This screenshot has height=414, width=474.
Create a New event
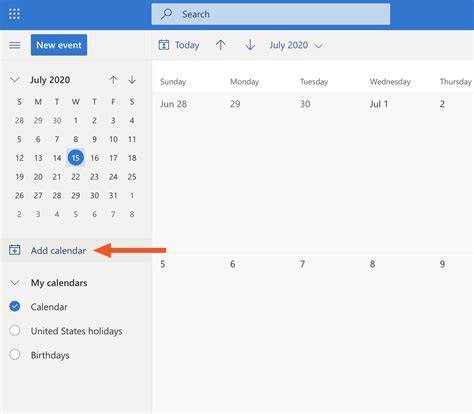[59, 45]
